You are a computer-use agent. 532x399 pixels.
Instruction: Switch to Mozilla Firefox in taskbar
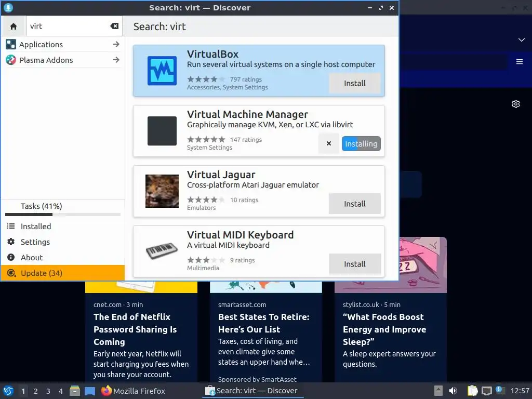(x=133, y=391)
